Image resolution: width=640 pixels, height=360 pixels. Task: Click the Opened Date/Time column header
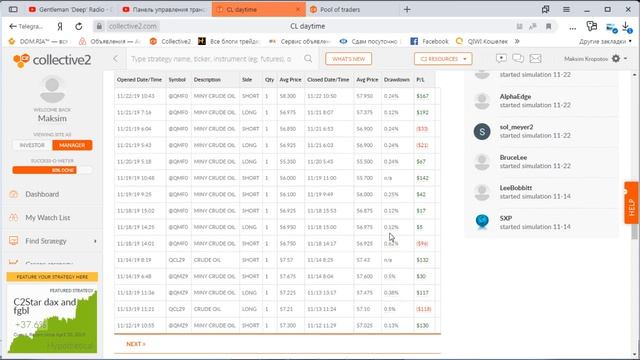tap(140, 80)
